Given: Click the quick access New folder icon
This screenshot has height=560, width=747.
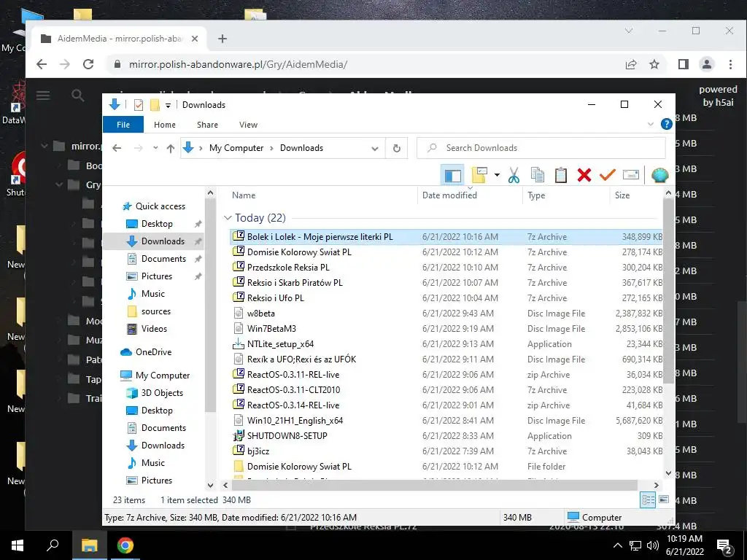Looking at the screenshot, I should (155, 105).
